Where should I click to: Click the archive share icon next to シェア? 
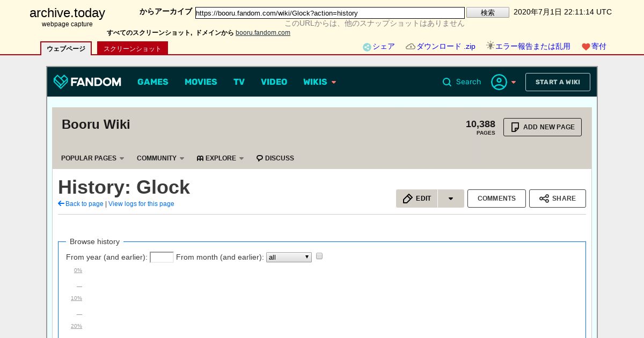[x=367, y=47]
